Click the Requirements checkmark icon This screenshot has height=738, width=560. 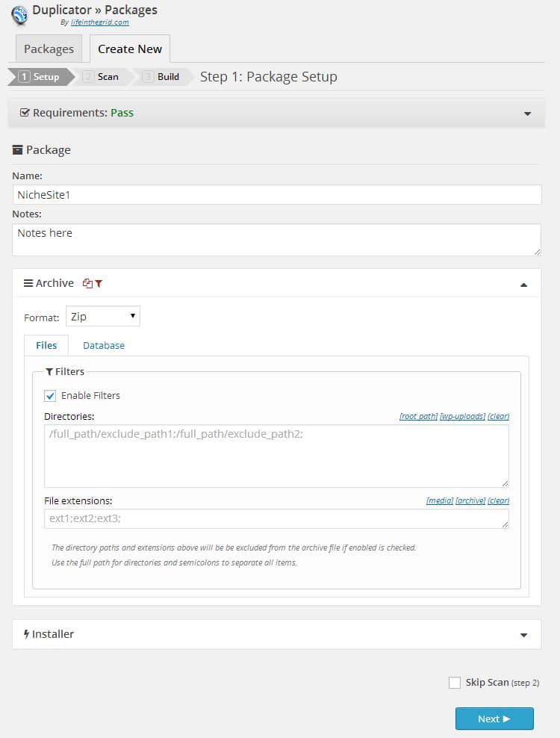(25, 113)
